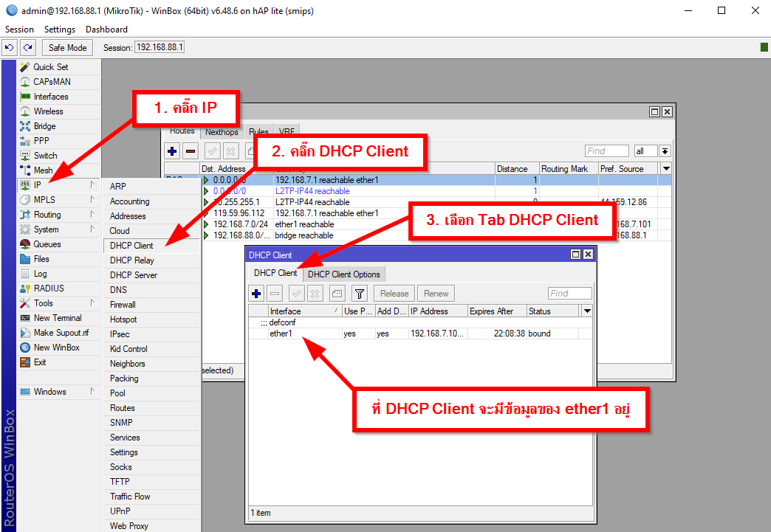771x532 pixels.
Task: Open Log in sidebar
Action: click(x=58, y=274)
